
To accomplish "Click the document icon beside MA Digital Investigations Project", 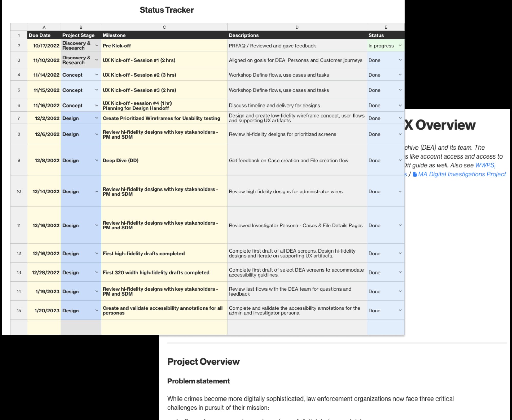I will (x=415, y=174).
